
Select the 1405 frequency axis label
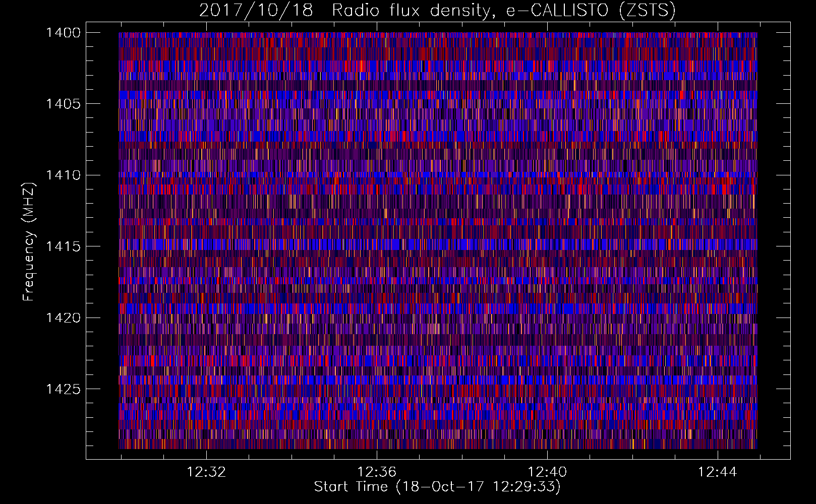63,104
